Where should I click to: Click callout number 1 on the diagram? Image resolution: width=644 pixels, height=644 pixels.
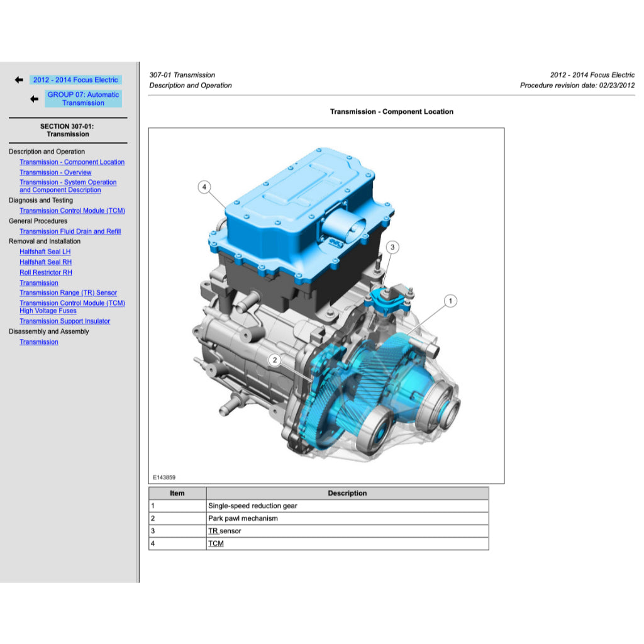coord(450,301)
